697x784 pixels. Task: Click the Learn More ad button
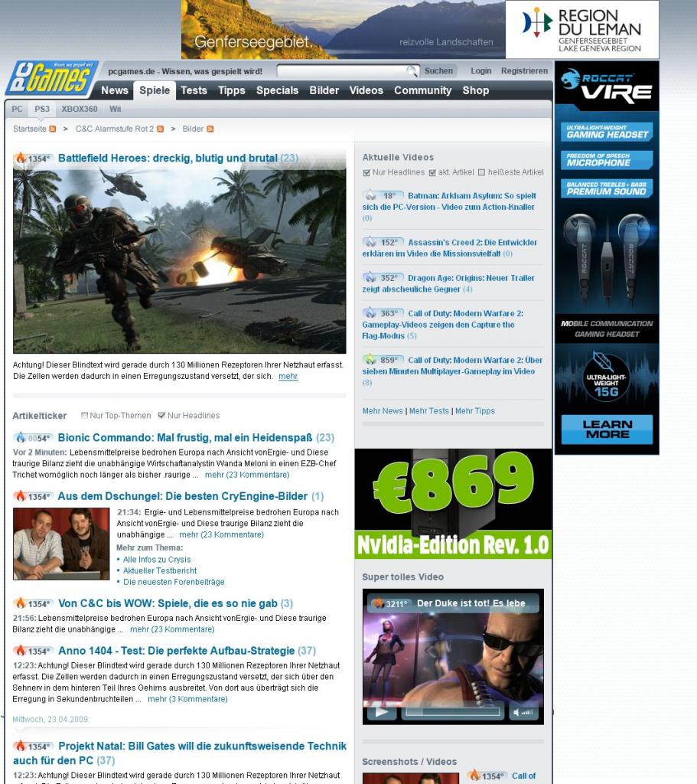[607, 430]
